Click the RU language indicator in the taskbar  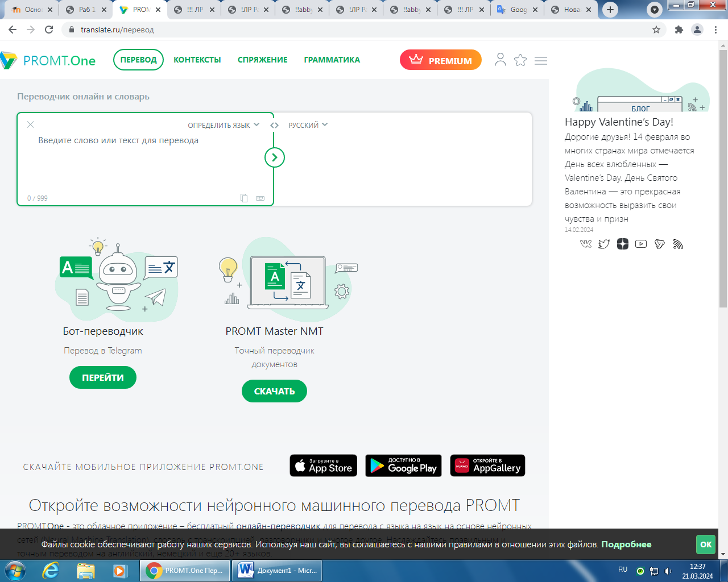click(623, 569)
